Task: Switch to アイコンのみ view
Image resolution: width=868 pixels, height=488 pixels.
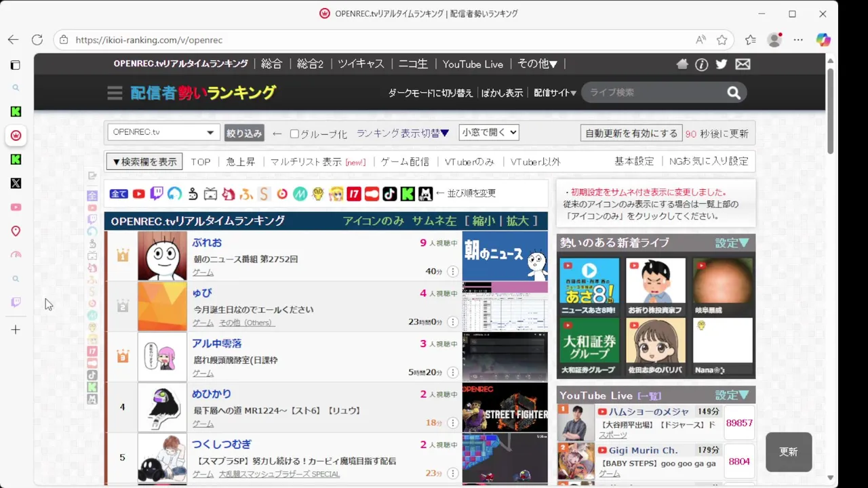Action: coord(374,221)
